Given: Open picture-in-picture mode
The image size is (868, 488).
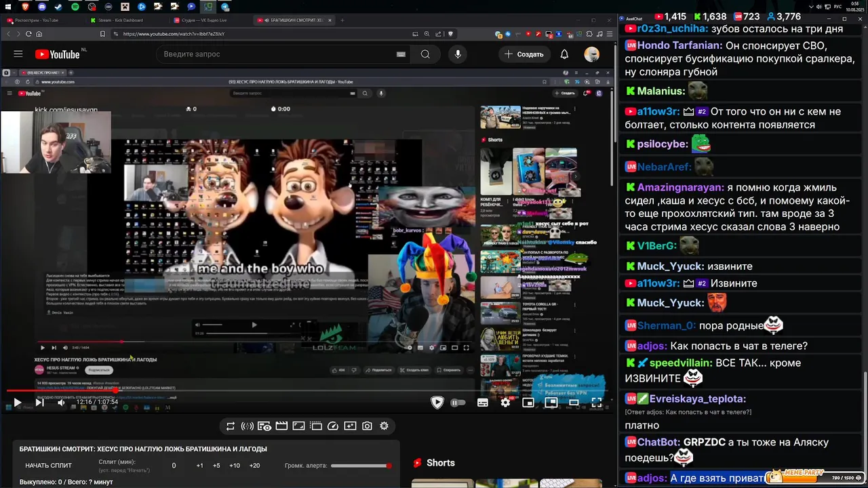Looking at the screenshot, I should coord(551,403).
